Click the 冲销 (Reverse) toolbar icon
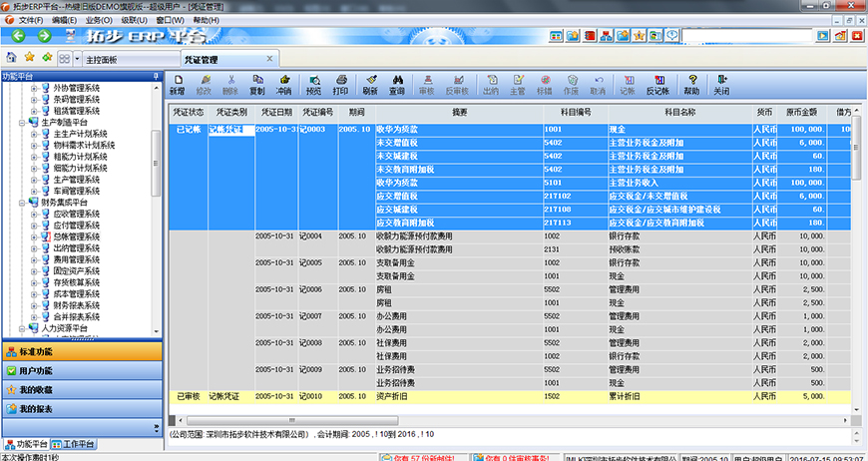The height and width of the screenshot is (461, 868). pyautogui.click(x=284, y=84)
